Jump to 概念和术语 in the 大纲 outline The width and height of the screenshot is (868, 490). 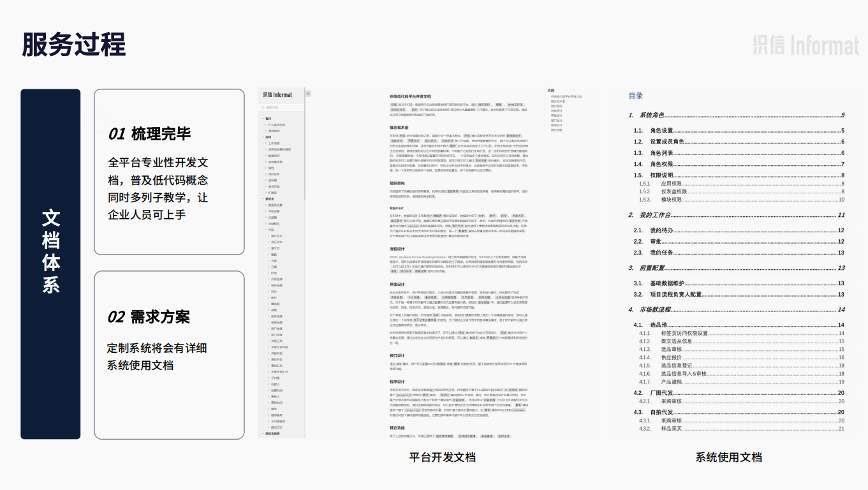559,101
